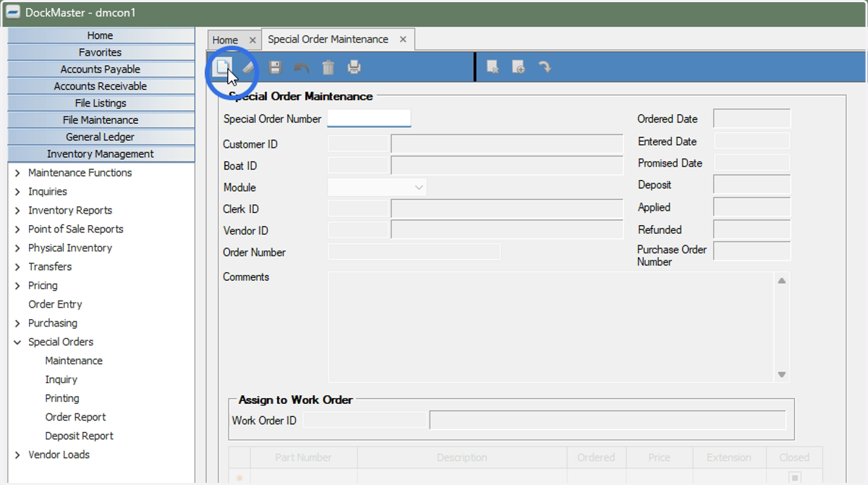This screenshot has height=485, width=868.
Task: Click the Refunded amount field
Action: click(752, 229)
